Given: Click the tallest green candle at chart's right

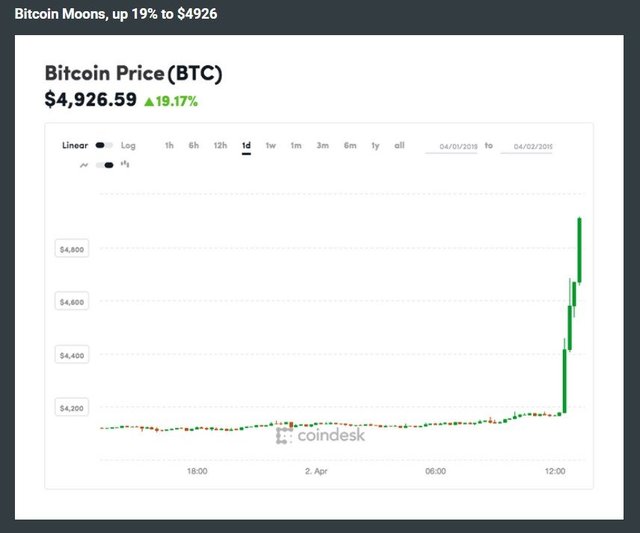Looking at the screenshot, I should coord(580,250).
